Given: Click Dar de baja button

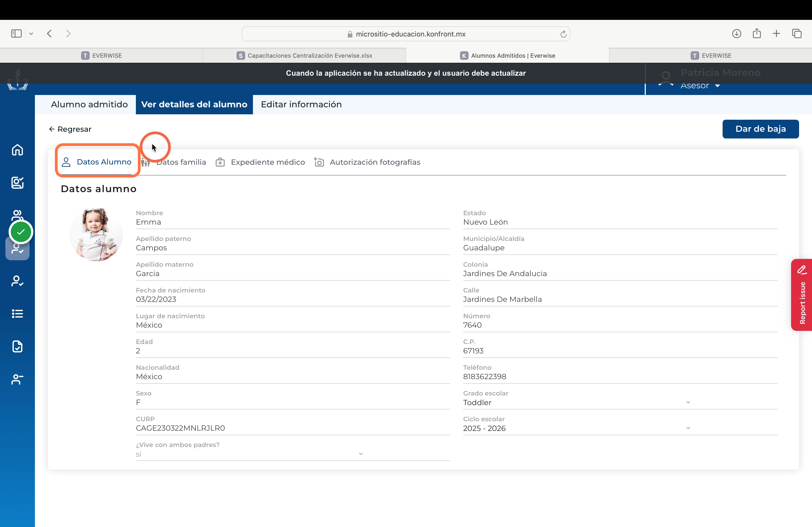Looking at the screenshot, I should click(760, 129).
